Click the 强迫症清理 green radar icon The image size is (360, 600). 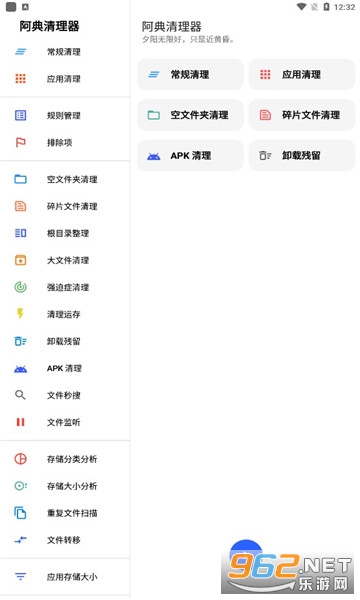(21, 287)
